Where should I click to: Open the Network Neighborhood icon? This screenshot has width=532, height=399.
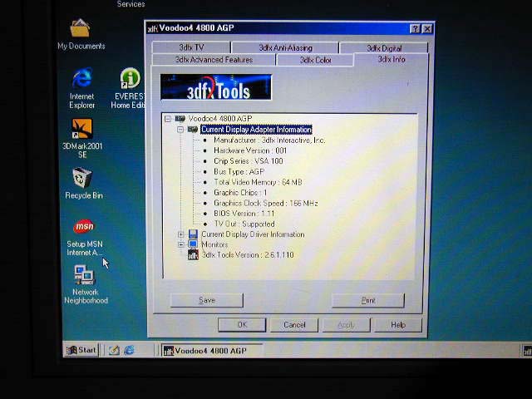click(x=84, y=275)
